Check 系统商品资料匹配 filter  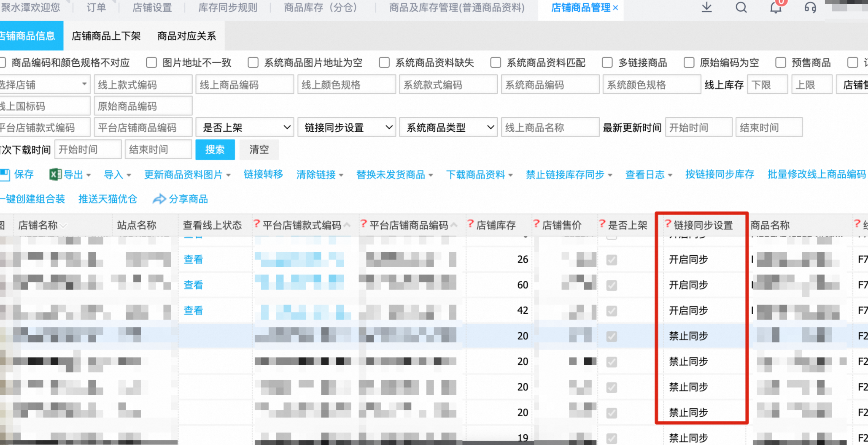coord(496,62)
